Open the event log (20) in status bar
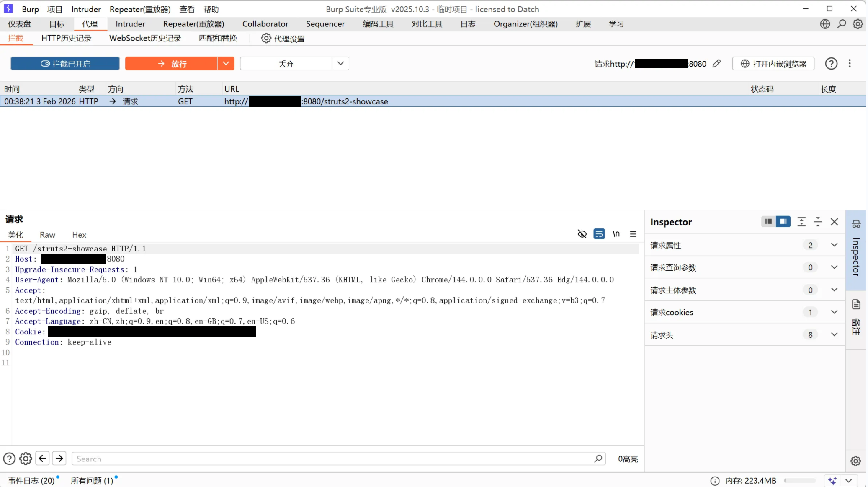Viewport: 868px width, 487px height. coord(31,481)
